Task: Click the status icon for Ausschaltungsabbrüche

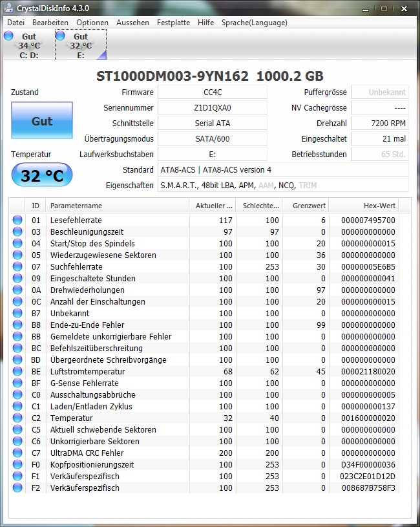Action: pyautogui.click(x=17, y=394)
